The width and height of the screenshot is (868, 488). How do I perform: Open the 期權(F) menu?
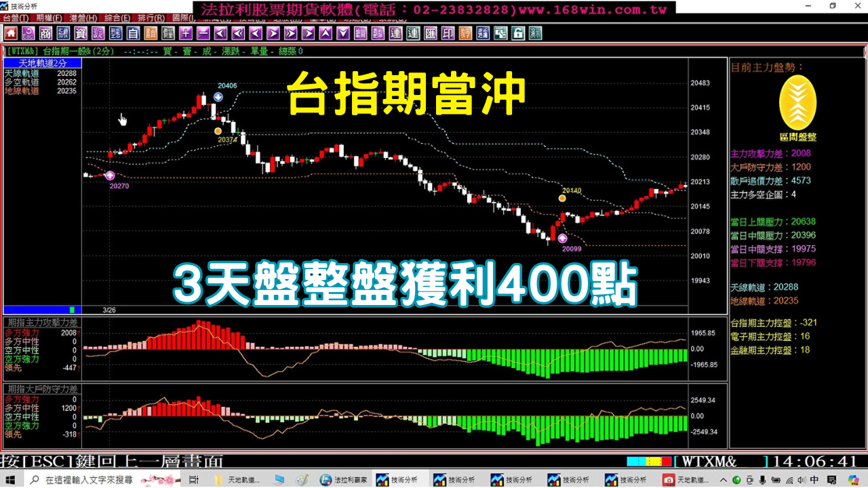(x=49, y=18)
